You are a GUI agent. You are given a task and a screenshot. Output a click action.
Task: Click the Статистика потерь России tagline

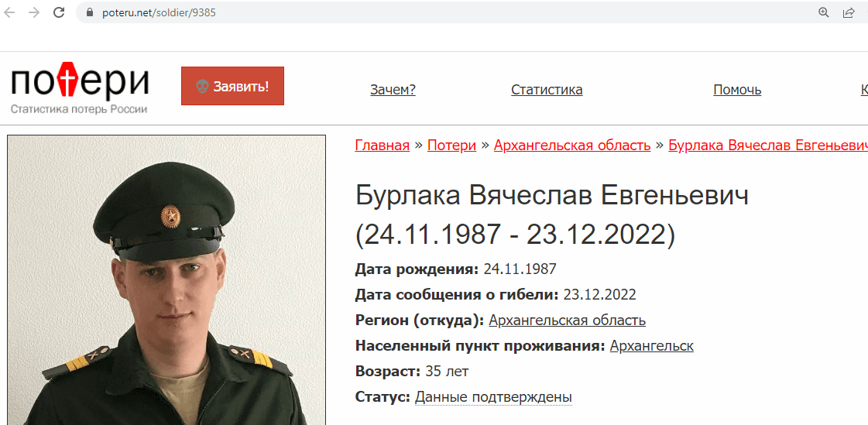pos(79,109)
